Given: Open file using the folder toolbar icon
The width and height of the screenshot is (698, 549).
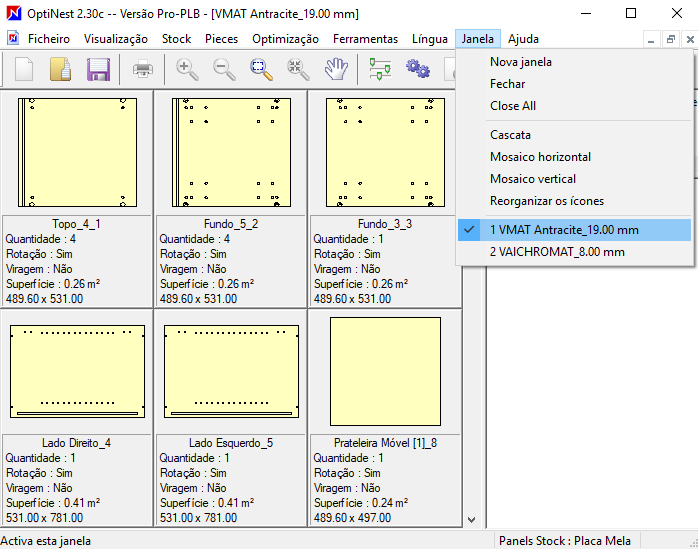Looking at the screenshot, I should pyautogui.click(x=61, y=69).
